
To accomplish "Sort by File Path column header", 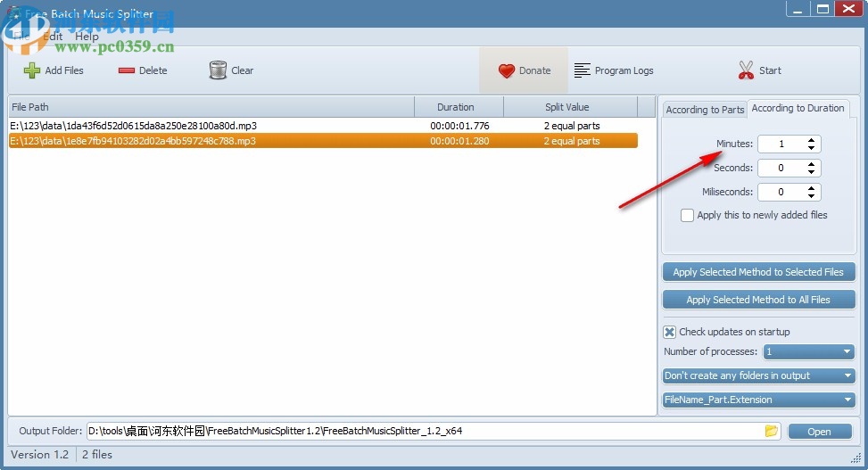I will (211, 107).
